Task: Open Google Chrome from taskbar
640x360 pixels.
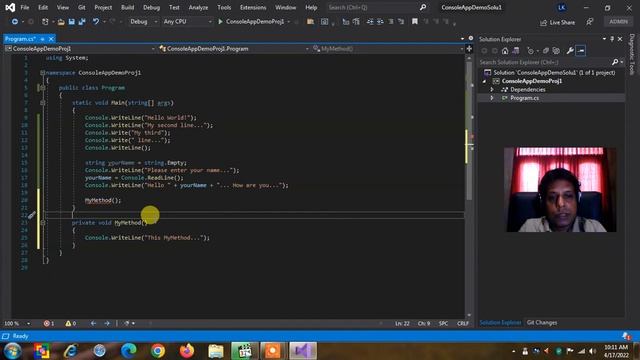Action: pos(158,351)
